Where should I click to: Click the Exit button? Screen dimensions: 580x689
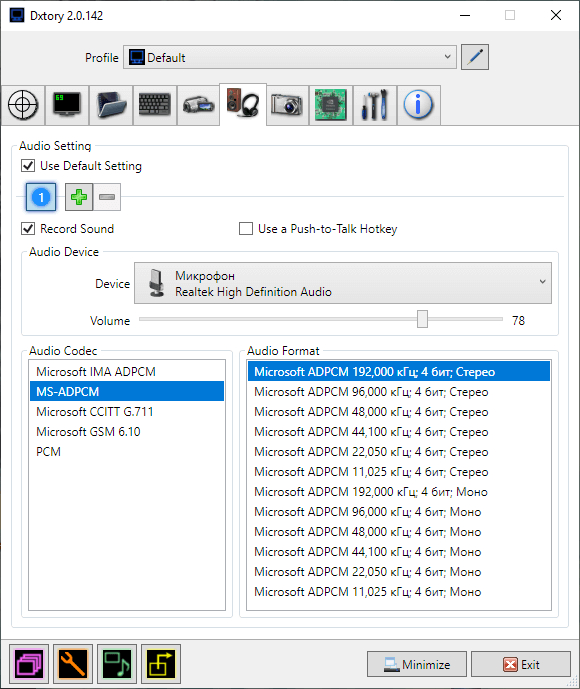point(521,664)
